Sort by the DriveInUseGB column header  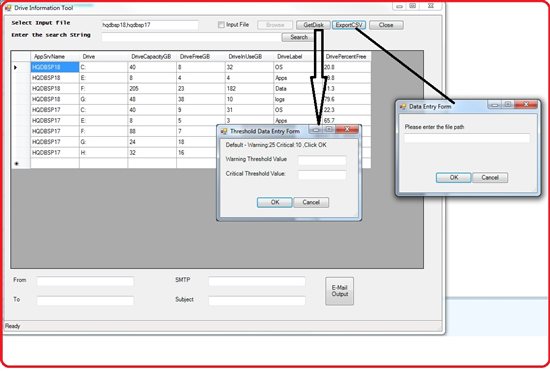(249, 56)
